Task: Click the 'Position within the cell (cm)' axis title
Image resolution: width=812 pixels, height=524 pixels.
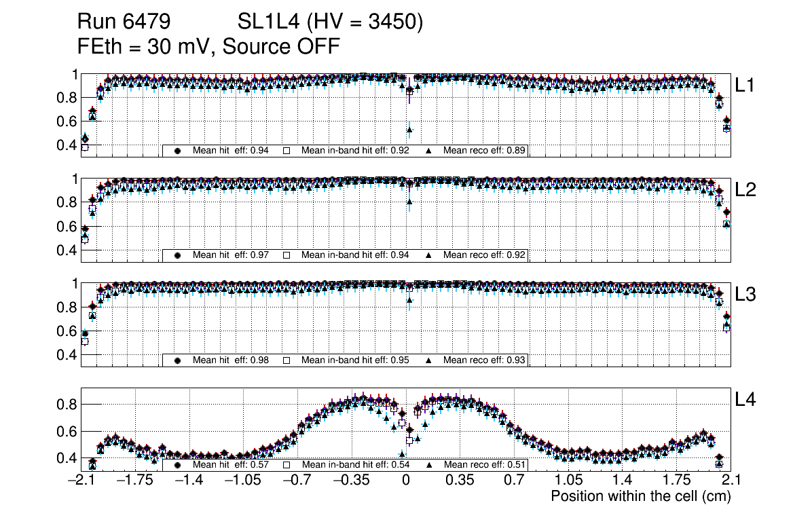Action: (640, 496)
